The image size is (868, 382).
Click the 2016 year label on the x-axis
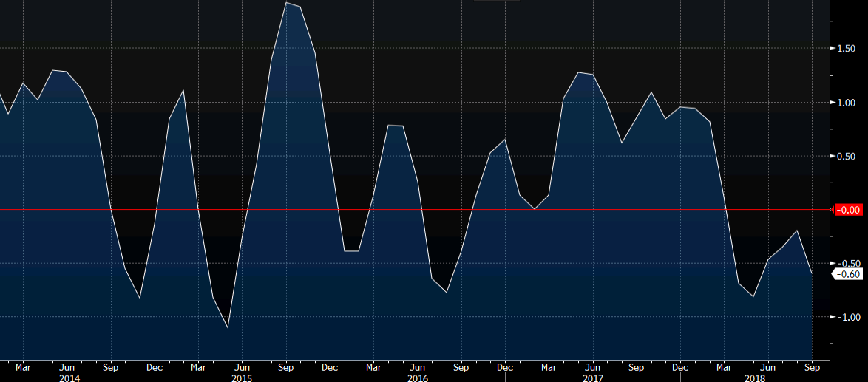418,377
